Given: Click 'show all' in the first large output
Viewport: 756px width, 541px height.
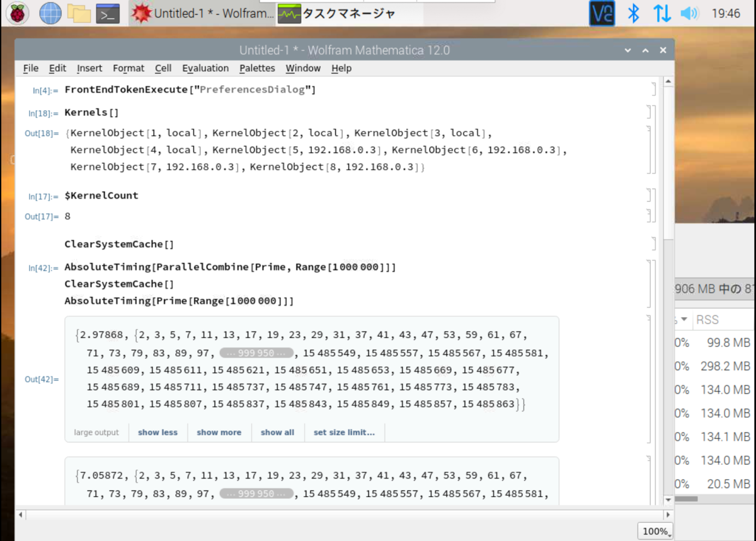Looking at the screenshot, I should point(277,433).
